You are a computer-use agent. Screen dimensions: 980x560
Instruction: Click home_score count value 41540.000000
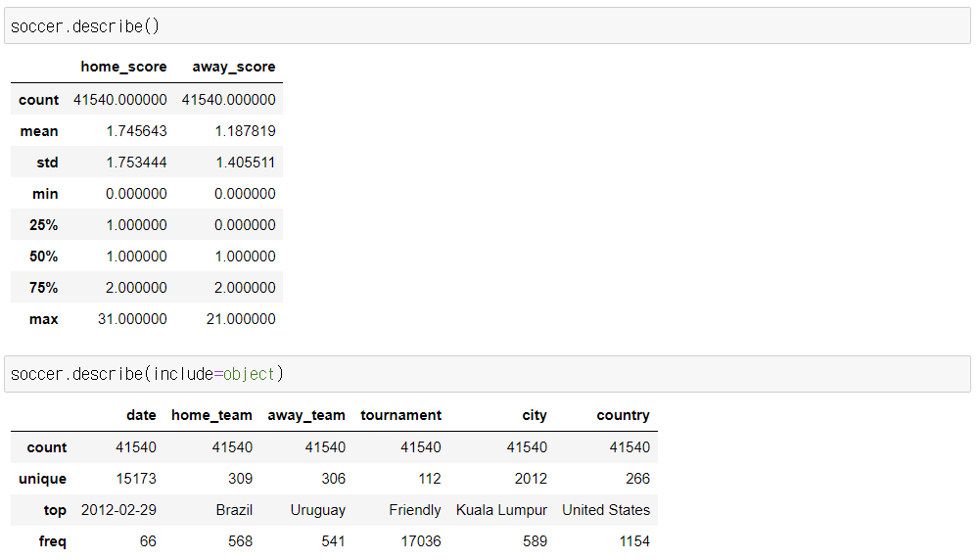(x=120, y=100)
